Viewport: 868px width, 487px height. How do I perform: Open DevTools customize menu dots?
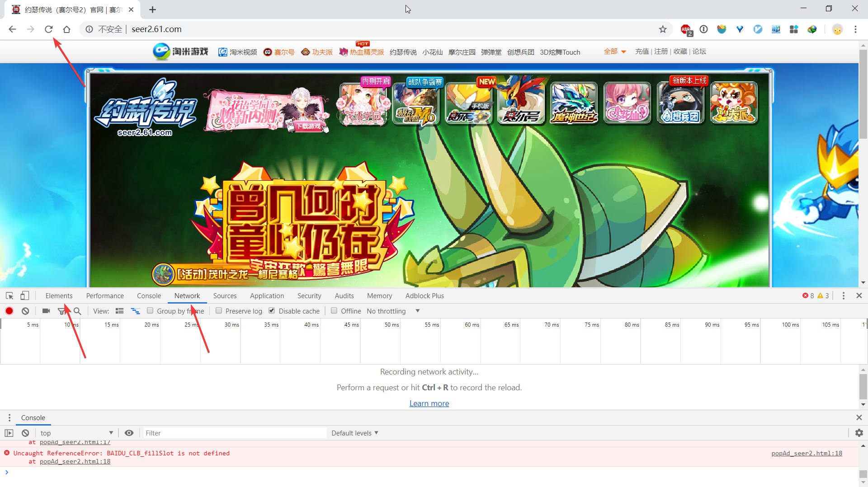click(843, 295)
